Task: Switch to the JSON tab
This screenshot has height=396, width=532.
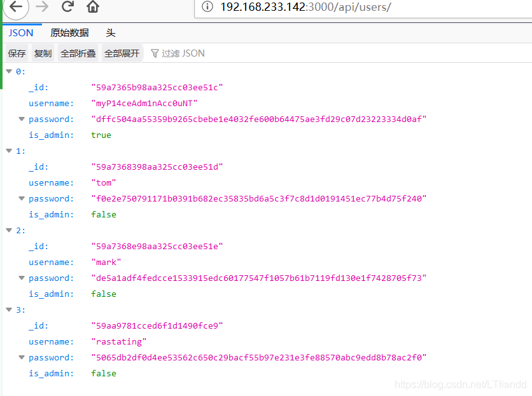Action: [x=21, y=33]
